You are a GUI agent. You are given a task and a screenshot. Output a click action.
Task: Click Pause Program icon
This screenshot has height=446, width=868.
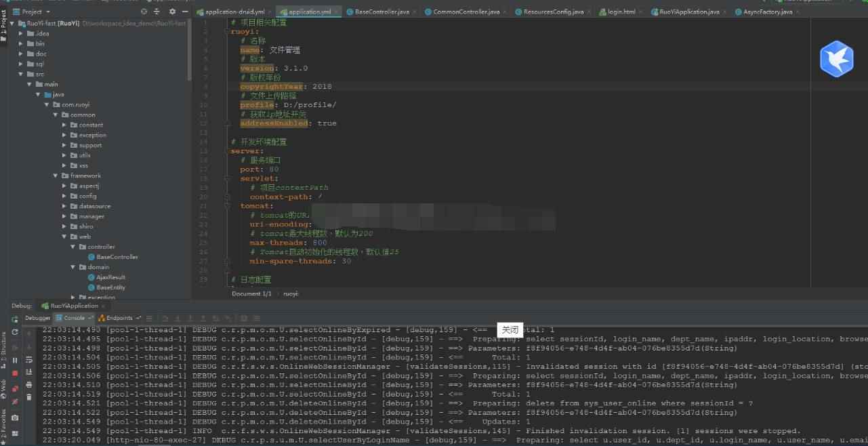(15, 361)
